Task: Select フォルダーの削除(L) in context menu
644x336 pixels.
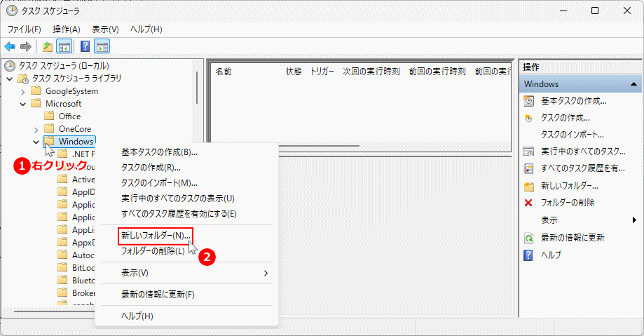Action: [x=153, y=251]
